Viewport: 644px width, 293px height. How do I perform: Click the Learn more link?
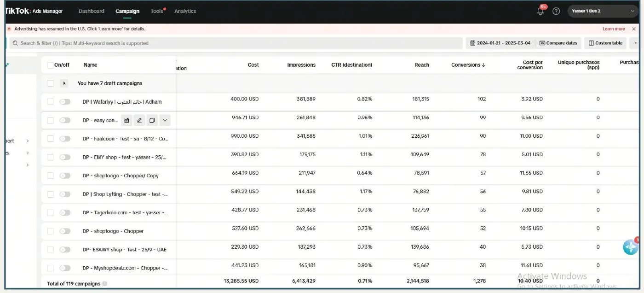614,29
